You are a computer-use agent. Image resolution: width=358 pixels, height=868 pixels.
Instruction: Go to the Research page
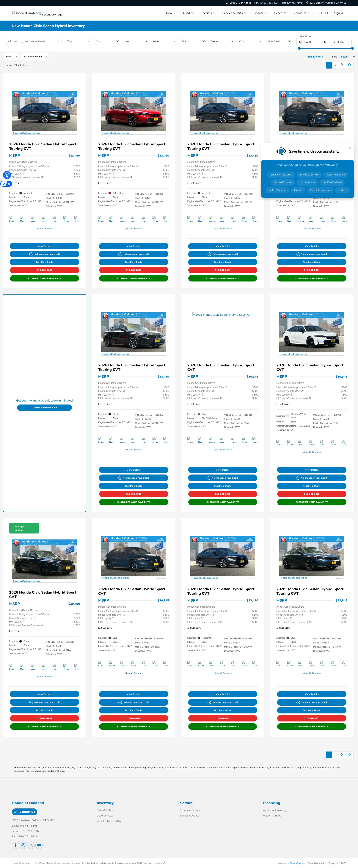click(280, 13)
